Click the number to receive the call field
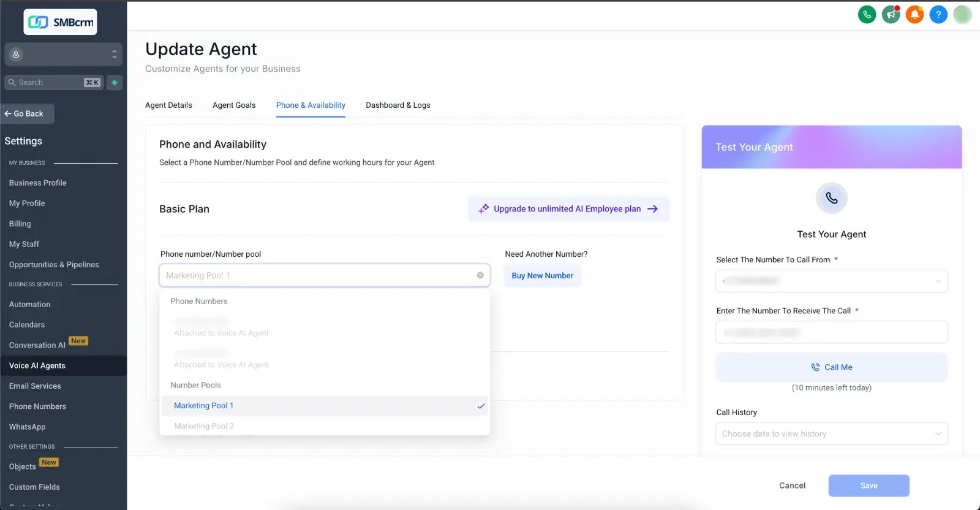The height and width of the screenshot is (510, 980). [832, 332]
